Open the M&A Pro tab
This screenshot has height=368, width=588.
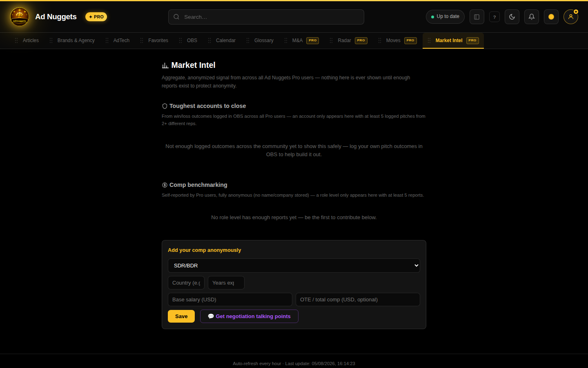click(301, 40)
